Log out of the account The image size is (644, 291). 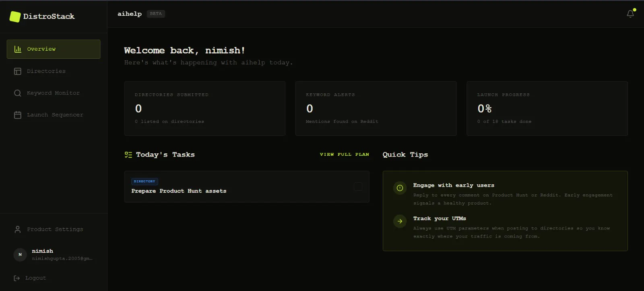(x=30, y=278)
